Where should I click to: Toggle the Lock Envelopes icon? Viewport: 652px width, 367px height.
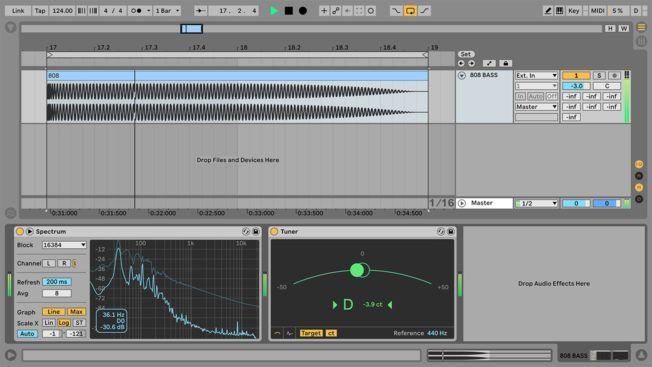505,64
